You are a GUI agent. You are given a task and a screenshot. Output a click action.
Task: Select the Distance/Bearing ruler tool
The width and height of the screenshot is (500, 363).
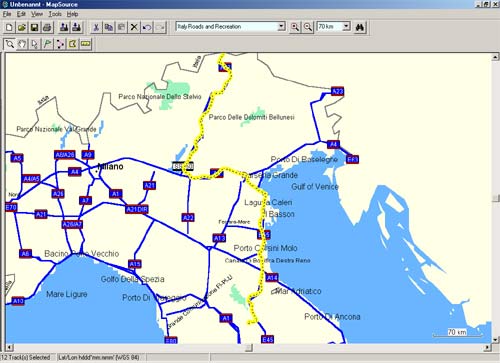(x=86, y=44)
